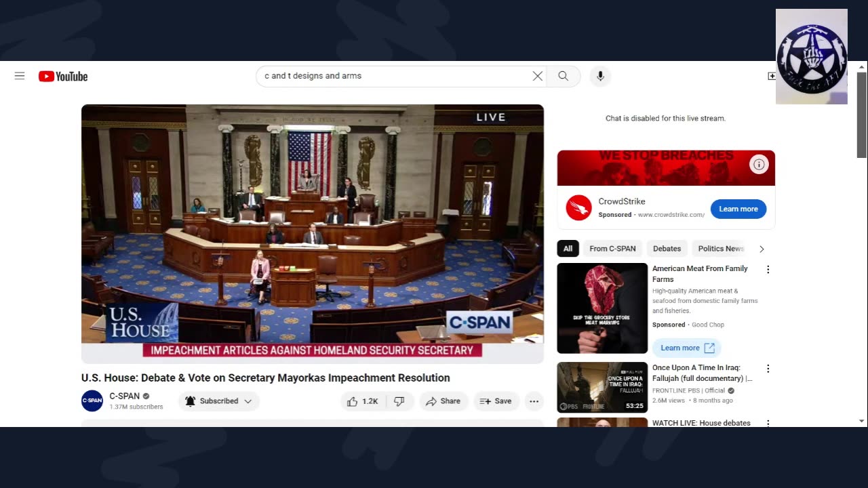868x488 pixels.
Task: Click American Meat From Family Farms title
Action: tap(700, 274)
